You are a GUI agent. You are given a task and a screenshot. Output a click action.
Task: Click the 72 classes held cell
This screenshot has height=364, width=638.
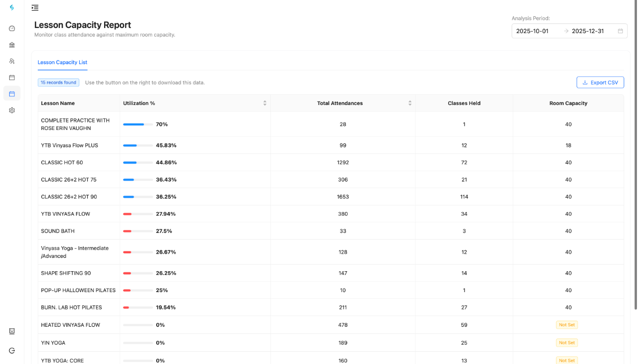(464, 163)
